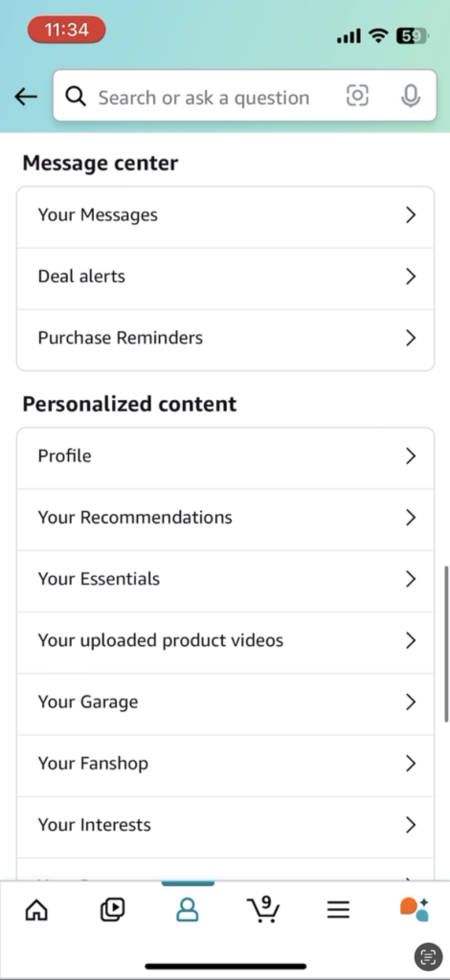450x980 pixels.
Task: Open Your Essentials
Action: pyautogui.click(x=225, y=579)
